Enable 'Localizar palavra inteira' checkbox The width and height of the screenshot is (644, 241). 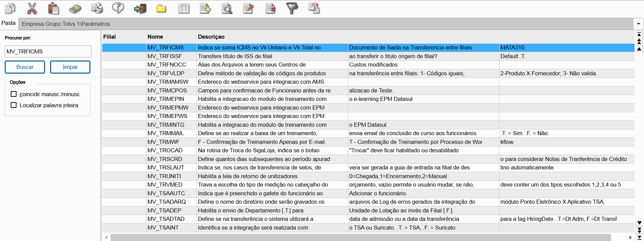[14, 105]
